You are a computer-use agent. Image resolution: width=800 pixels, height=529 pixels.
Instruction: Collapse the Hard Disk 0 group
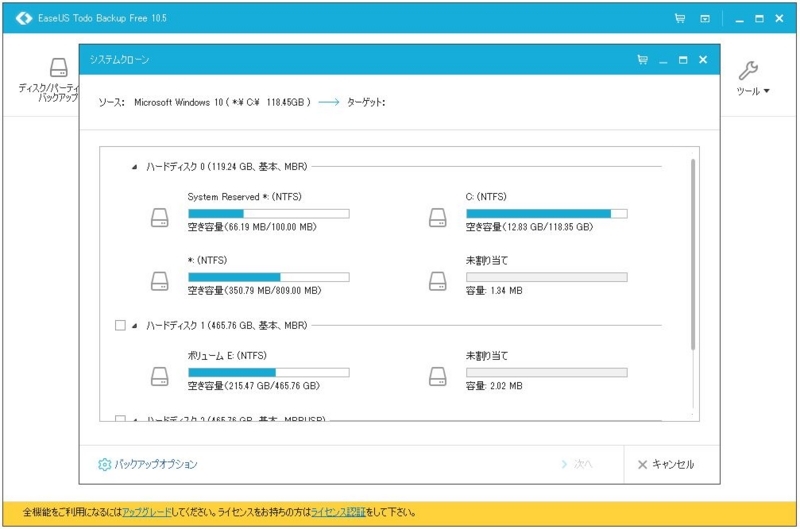click(x=134, y=167)
